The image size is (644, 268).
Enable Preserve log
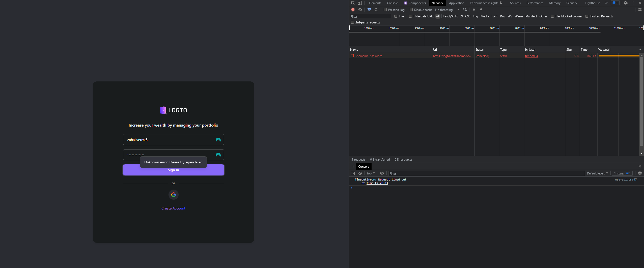tap(385, 10)
